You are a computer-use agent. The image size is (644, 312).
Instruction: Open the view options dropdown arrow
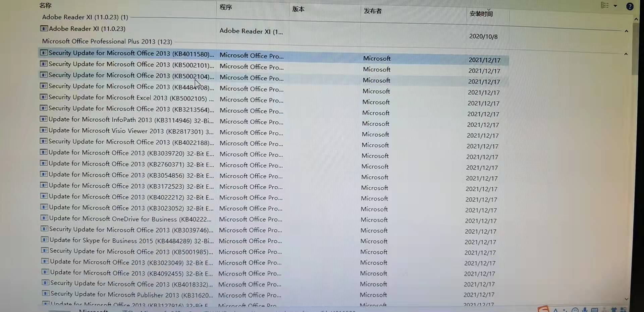615,6
